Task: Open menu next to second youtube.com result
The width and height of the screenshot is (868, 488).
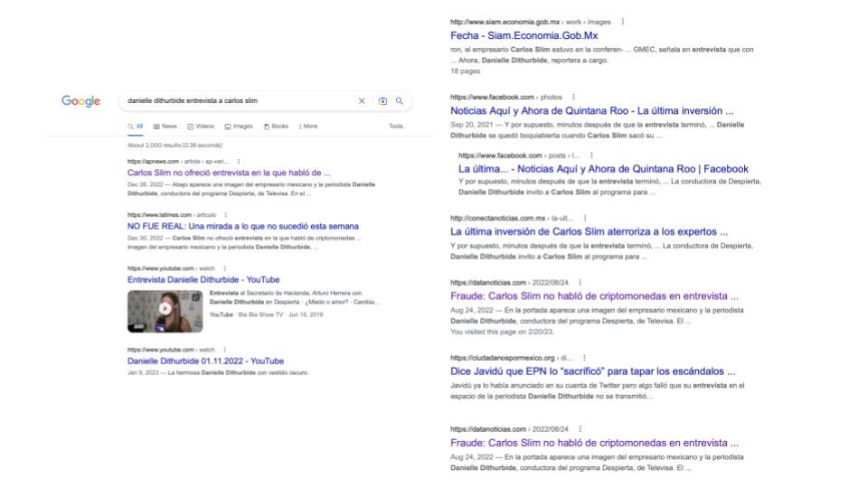Action: [225, 351]
